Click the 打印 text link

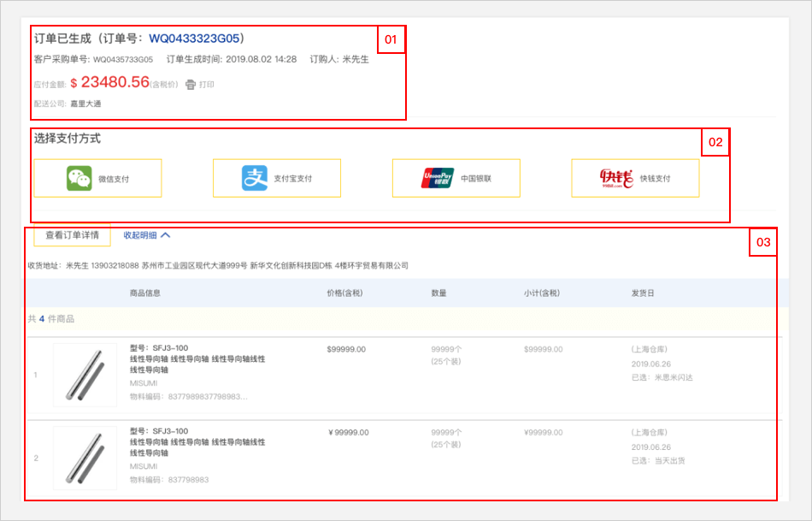click(207, 85)
